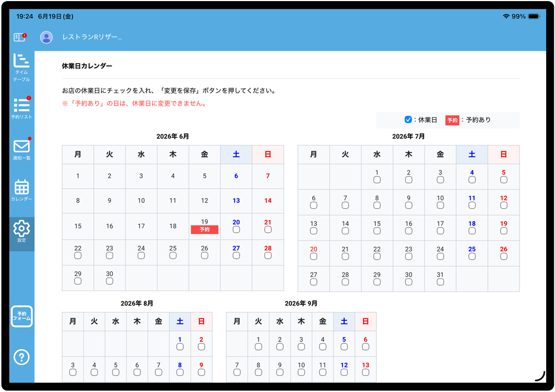The image size is (555, 392).
Task: Tap the legend's red 予約 badge
Action: [452, 120]
